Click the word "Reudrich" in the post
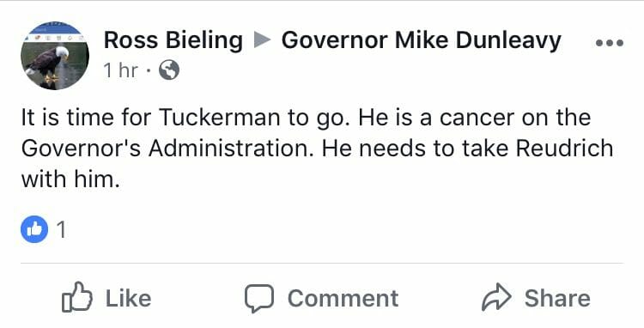This screenshot has width=644, height=328. coord(564,149)
